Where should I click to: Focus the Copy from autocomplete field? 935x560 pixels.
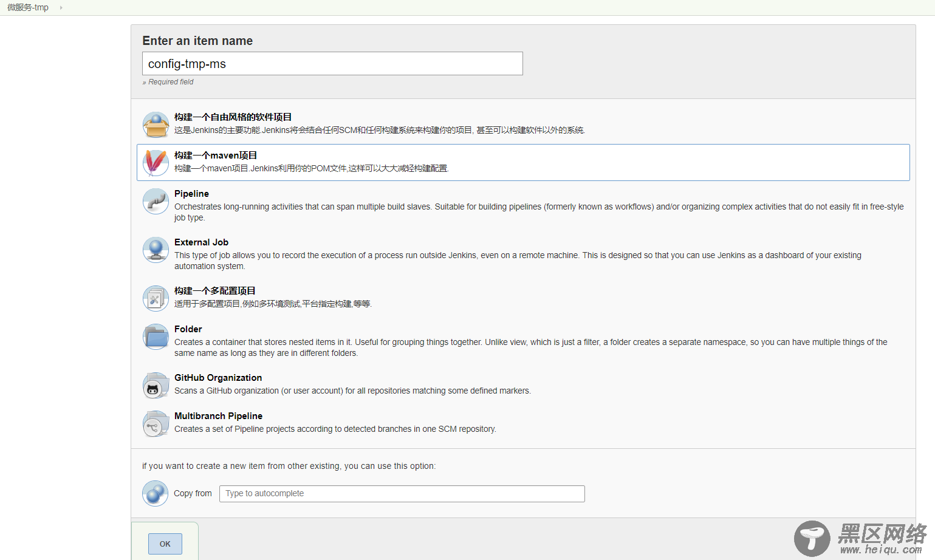[402, 494]
